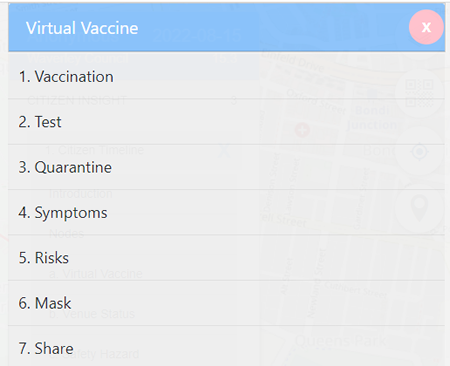The width and height of the screenshot is (450, 366).
Task: Click the Virtual Vaccine header title
Action: tap(82, 28)
